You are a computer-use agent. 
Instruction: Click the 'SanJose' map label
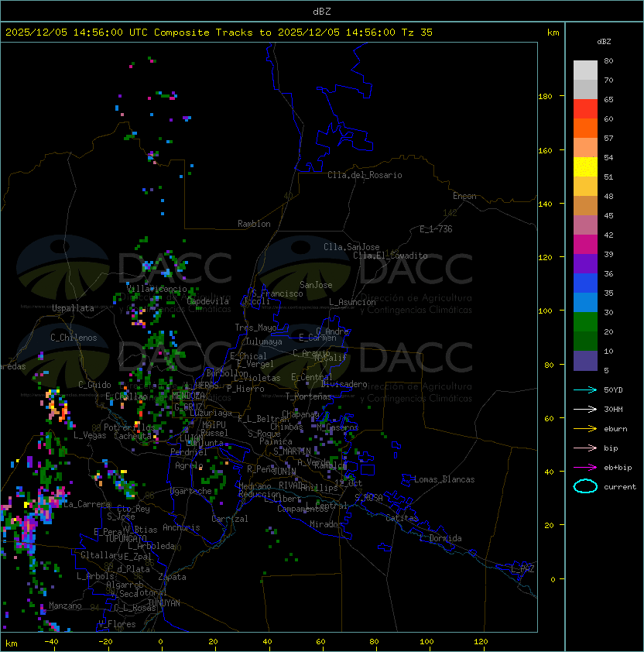coord(316,285)
